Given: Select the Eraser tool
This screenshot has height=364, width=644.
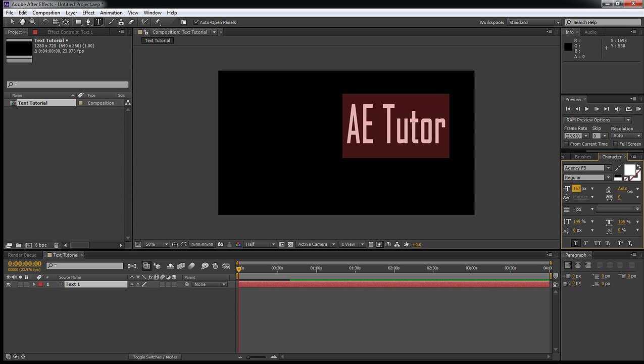Looking at the screenshot, I should (x=131, y=22).
